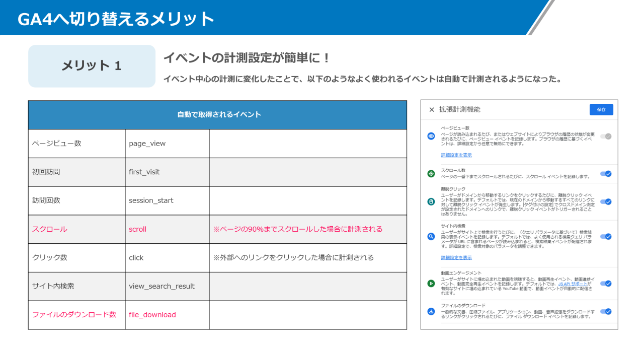Disable the サイト内検索 toggle
This screenshot has width=644, height=343.
click(x=606, y=236)
